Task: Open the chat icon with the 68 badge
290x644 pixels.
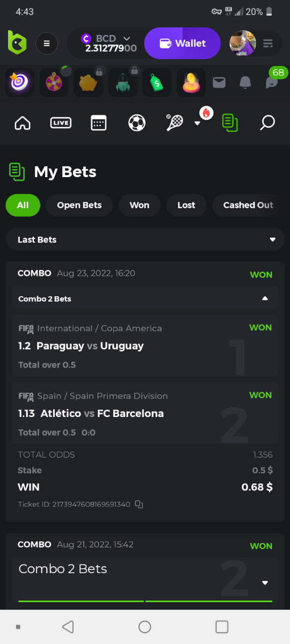Action: tap(272, 82)
